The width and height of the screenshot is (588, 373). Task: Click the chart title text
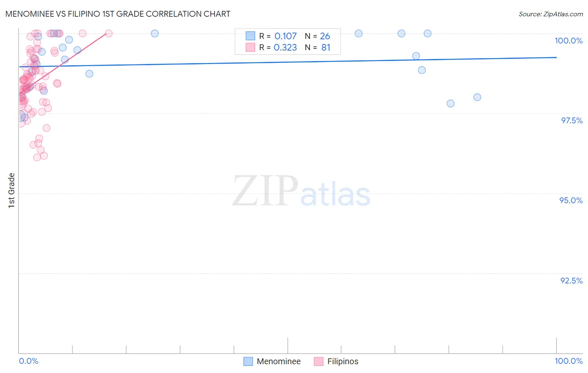[118, 14]
